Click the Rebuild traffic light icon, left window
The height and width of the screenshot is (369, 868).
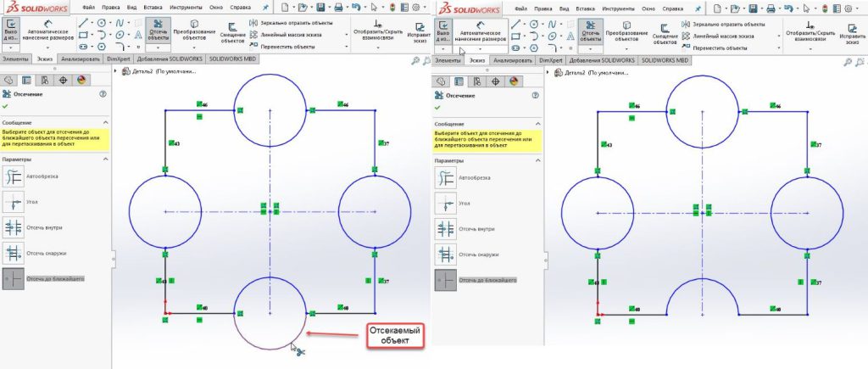coord(392,8)
